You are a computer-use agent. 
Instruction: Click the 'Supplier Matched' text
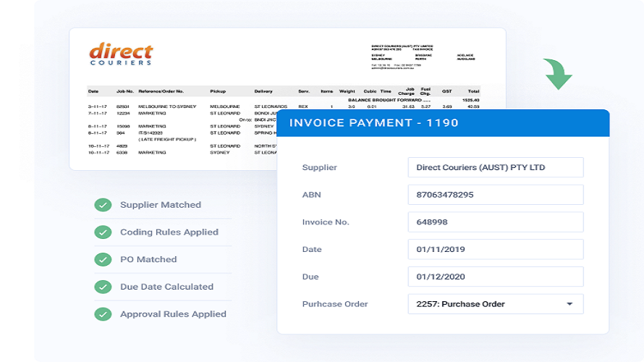pyautogui.click(x=161, y=205)
